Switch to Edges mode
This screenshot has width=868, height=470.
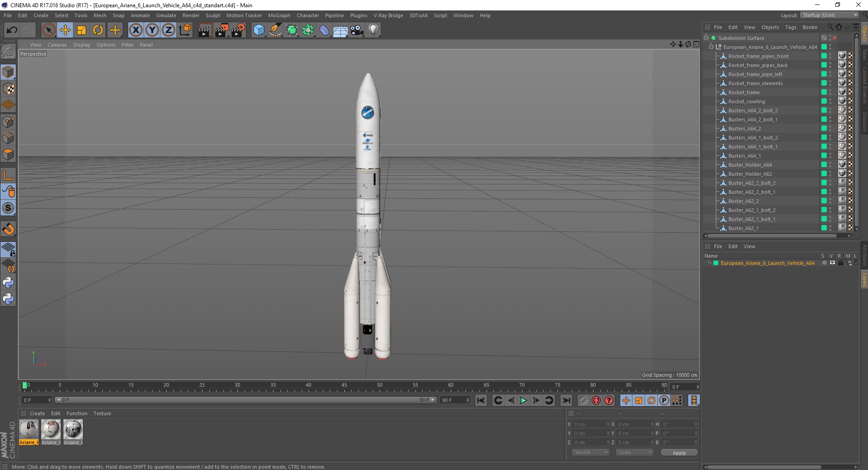[x=8, y=138]
